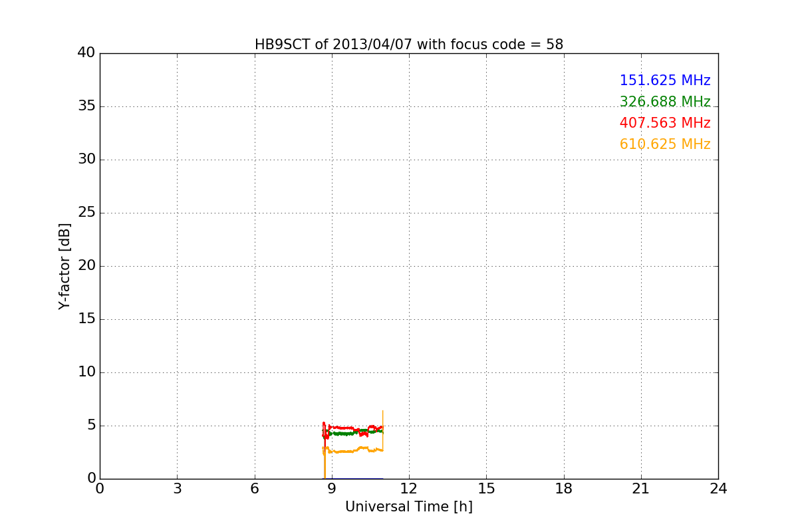Click the x-axis tick label 21

coord(641,489)
